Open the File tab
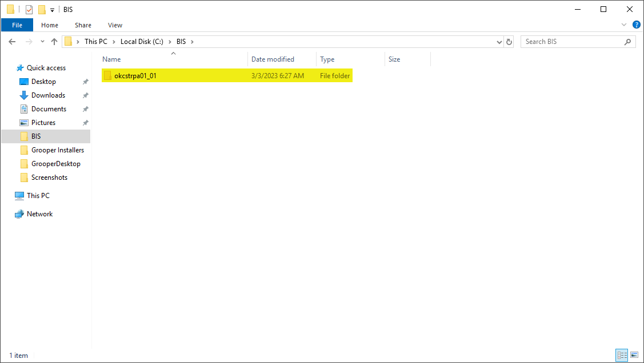This screenshot has height=363, width=644. pyautogui.click(x=17, y=25)
